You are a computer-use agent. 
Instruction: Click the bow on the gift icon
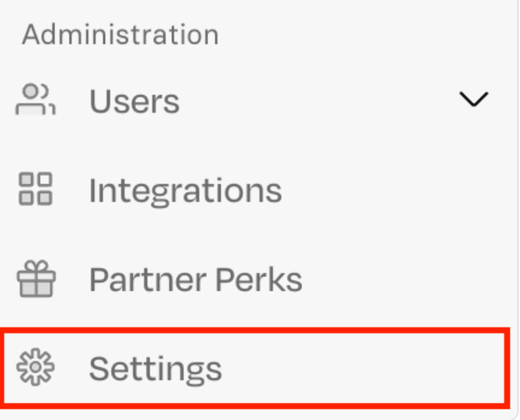36,267
